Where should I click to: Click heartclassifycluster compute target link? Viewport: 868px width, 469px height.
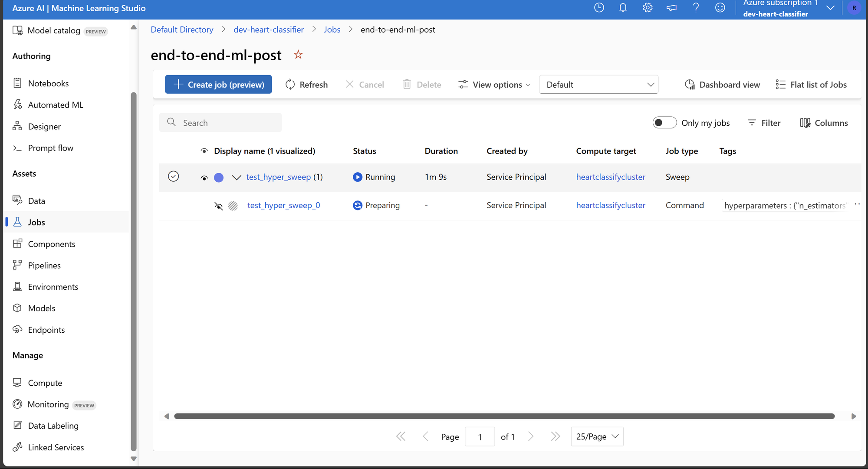point(611,177)
